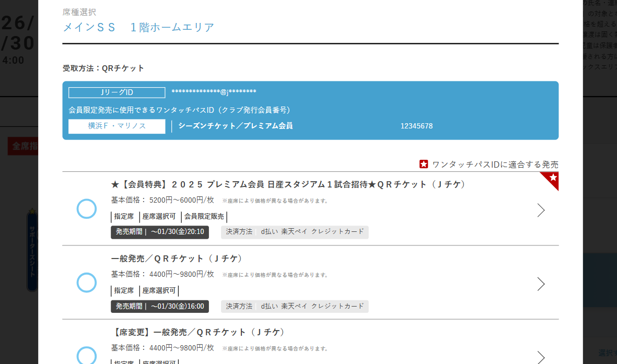Open the ★【会員特典】 プレミアム会員 ticket title
This screenshot has width=617, height=364.
pos(288,184)
